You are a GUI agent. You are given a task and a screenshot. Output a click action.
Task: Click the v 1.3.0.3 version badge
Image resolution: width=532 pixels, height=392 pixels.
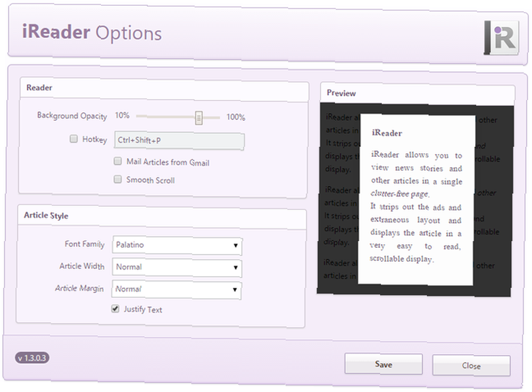32,358
